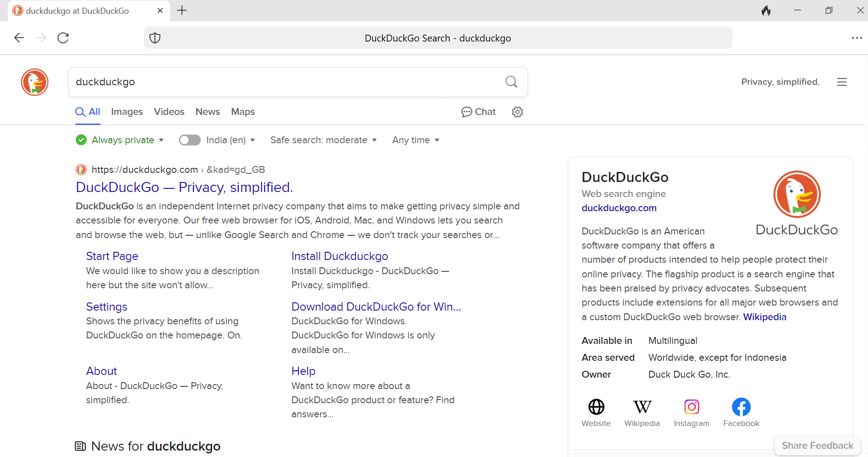The image size is (868, 457).
Task: Open the Safe search: moderate dropdown
Action: click(324, 140)
